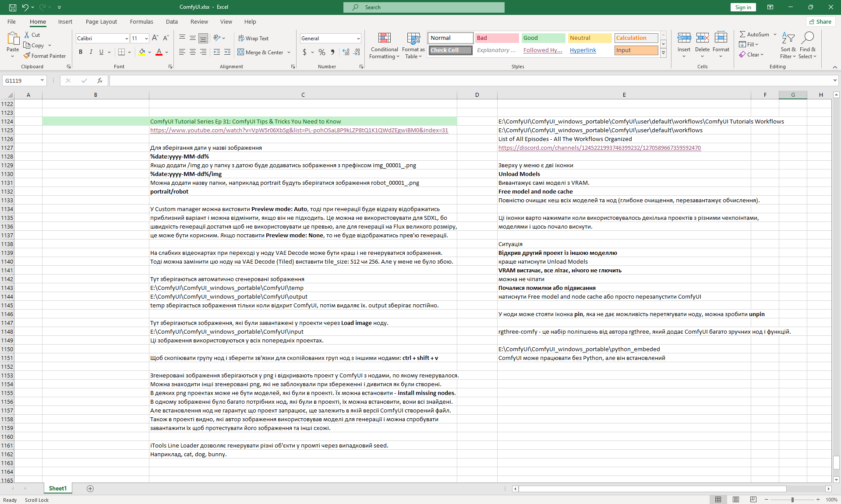Click the yellow fill color swatch
This screenshot has height=504, width=841.
142,52
